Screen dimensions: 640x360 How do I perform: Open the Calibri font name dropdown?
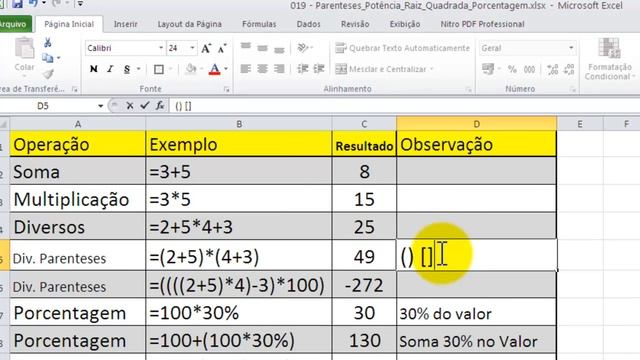point(161,48)
